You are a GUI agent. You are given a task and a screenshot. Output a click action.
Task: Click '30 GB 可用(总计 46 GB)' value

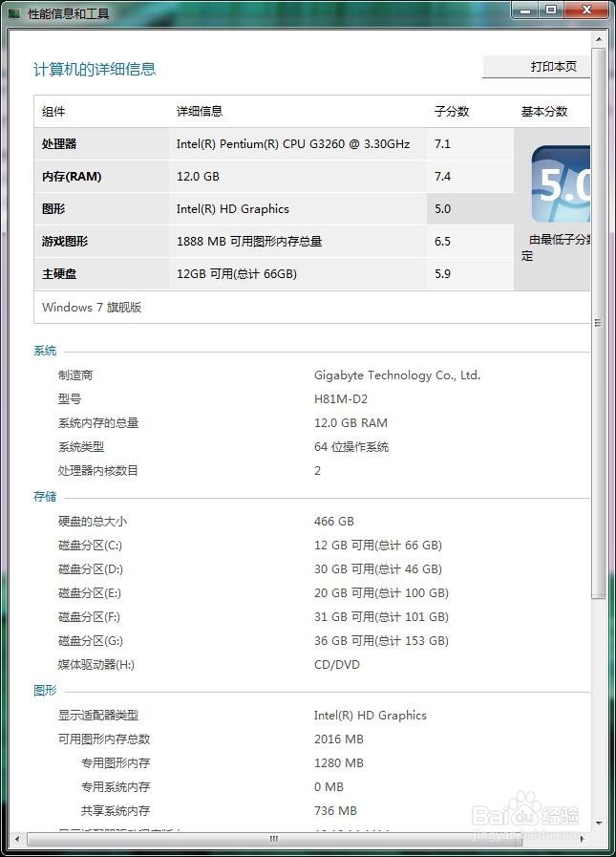coord(377,569)
